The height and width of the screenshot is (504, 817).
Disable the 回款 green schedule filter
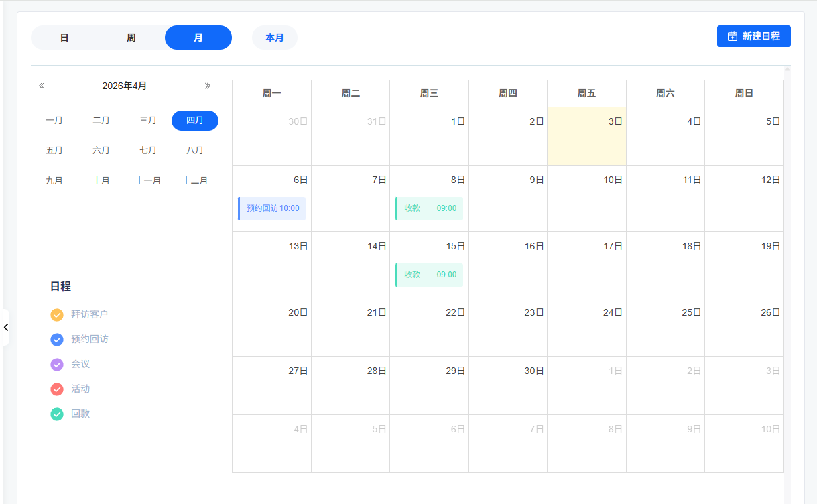click(x=57, y=414)
